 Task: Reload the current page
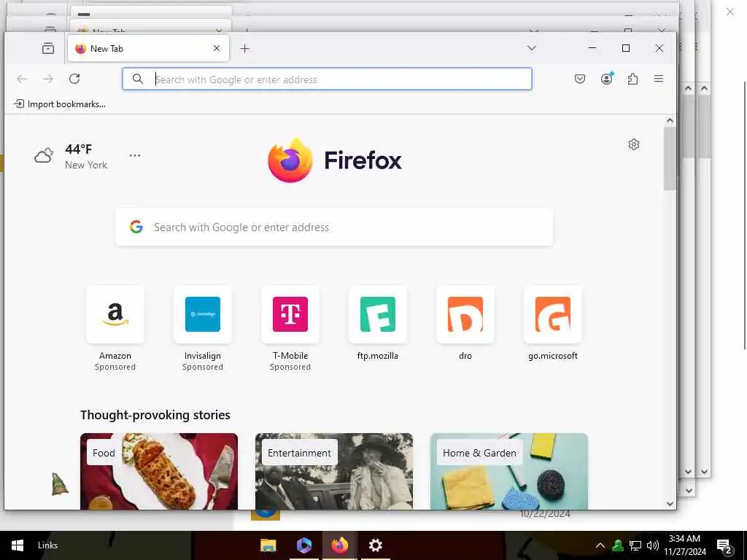tap(74, 79)
